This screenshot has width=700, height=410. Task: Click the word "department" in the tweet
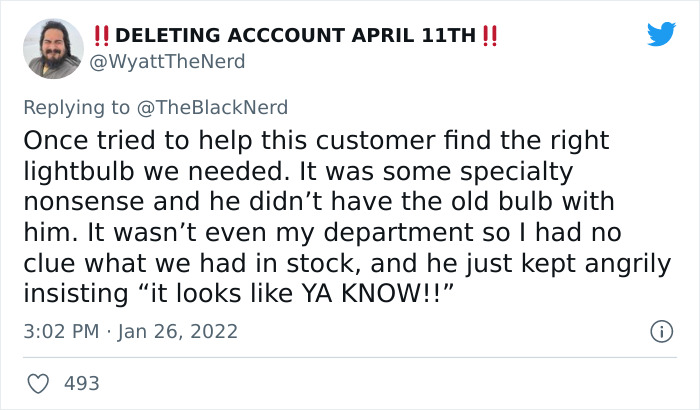399,233
